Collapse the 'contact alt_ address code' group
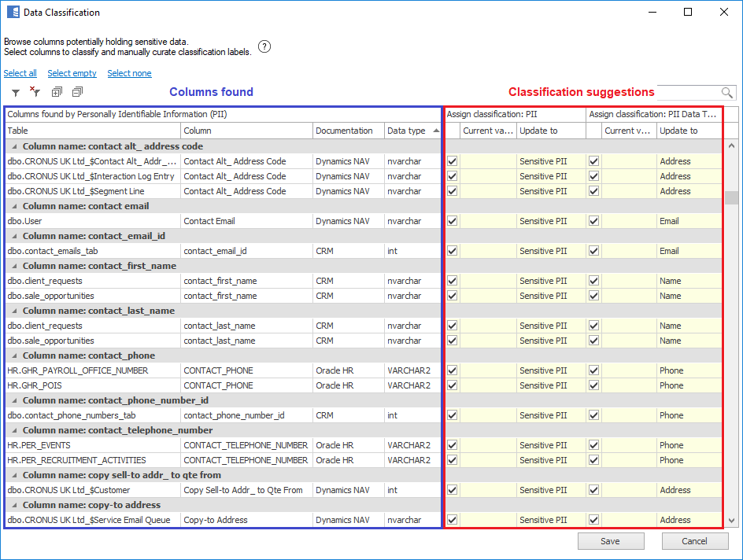This screenshot has width=743, height=560. [x=13, y=146]
